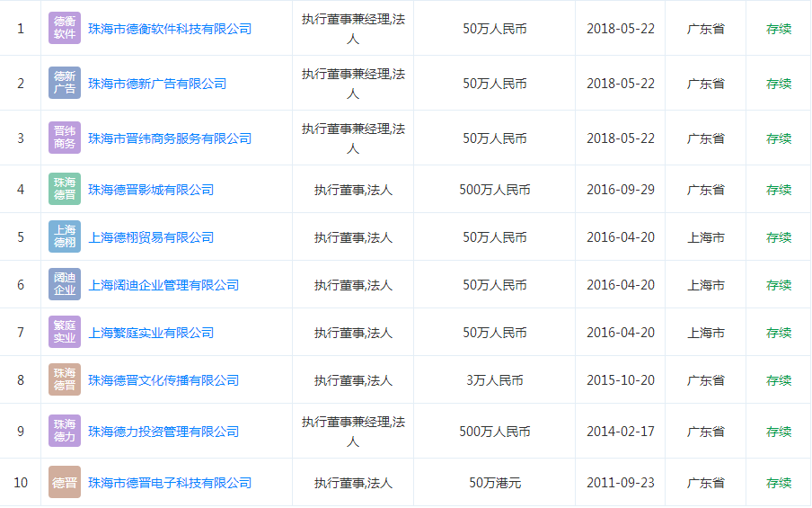
Task: Click the tan 珠海德晋 logo in row 8
Action: point(65,380)
